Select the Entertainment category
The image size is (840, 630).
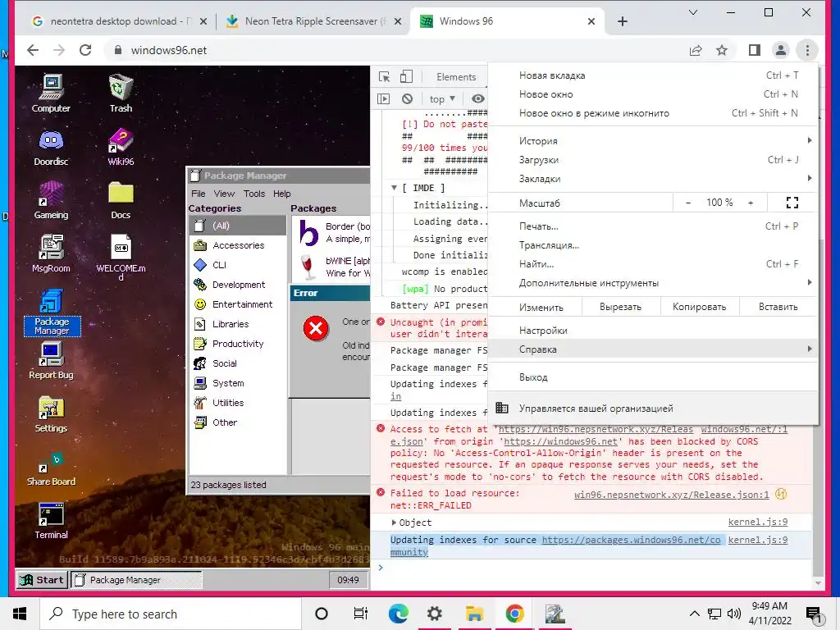tap(237, 304)
